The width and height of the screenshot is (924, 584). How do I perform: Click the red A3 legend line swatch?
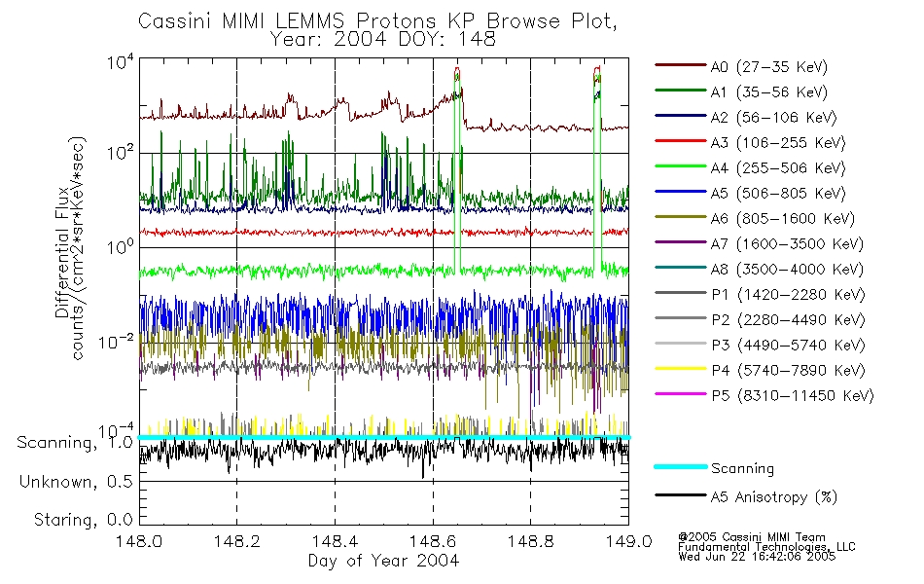click(681, 141)
